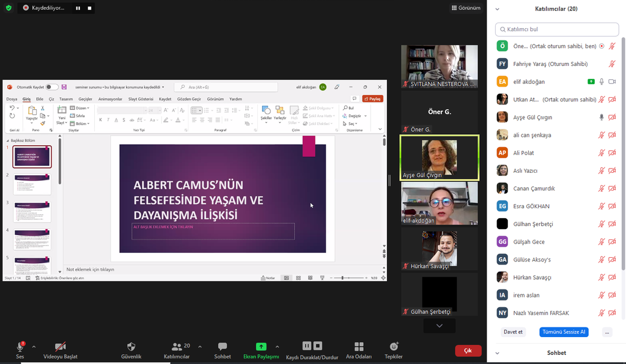626x364 pixels.
Task: Click the purple save icon in PowerPoint title bar
Action: pos(64,87)
